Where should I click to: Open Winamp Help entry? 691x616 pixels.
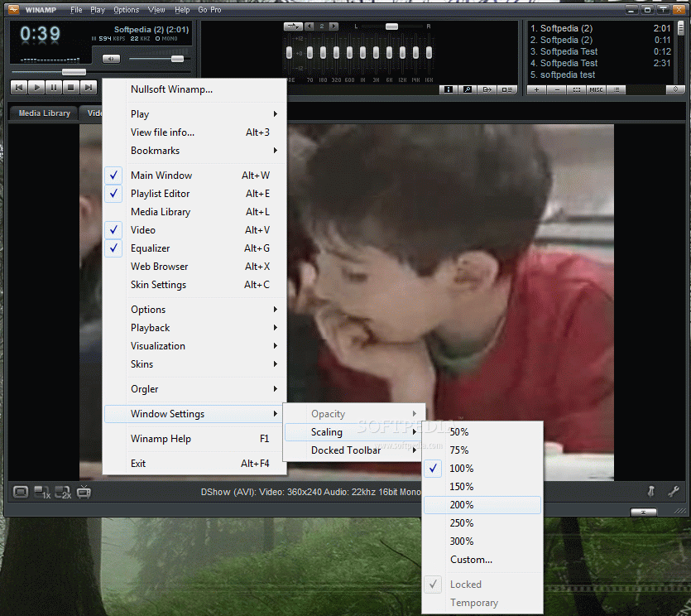[x=194, y=439]
